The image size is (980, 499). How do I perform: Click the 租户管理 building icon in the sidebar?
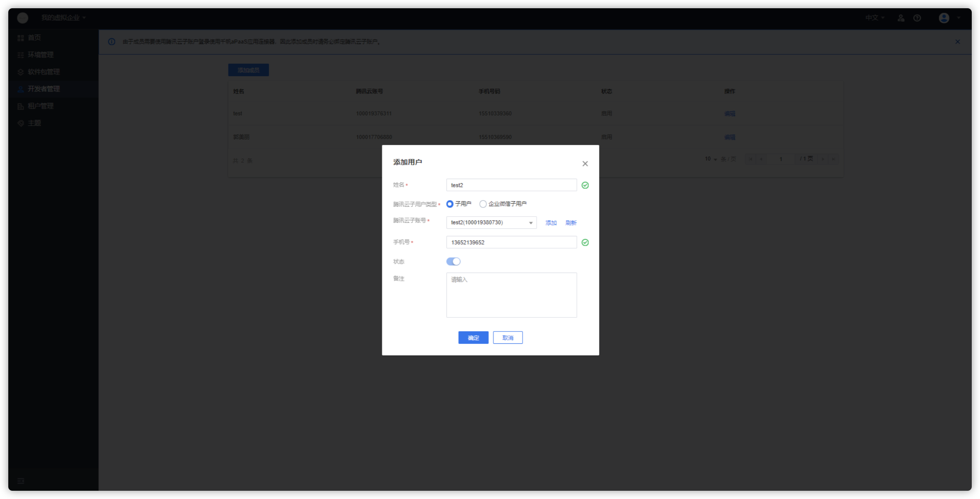click(21, 106)
